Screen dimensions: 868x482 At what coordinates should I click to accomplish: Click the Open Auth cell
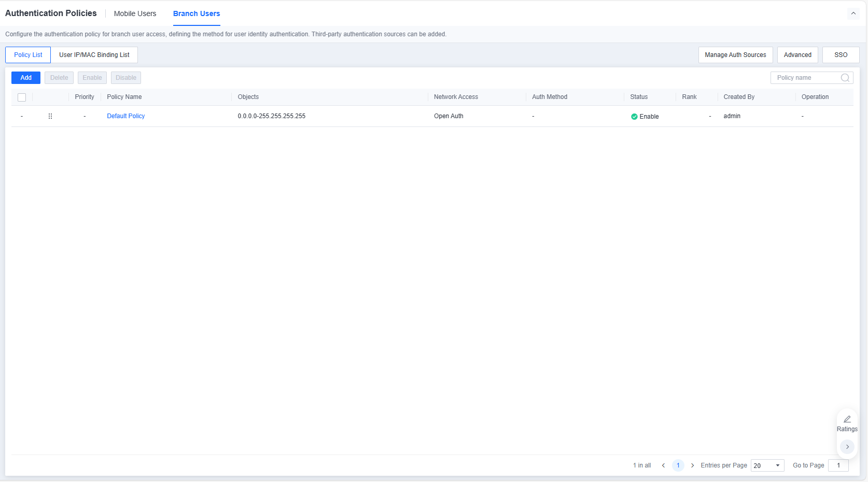(x=449, y=116)
